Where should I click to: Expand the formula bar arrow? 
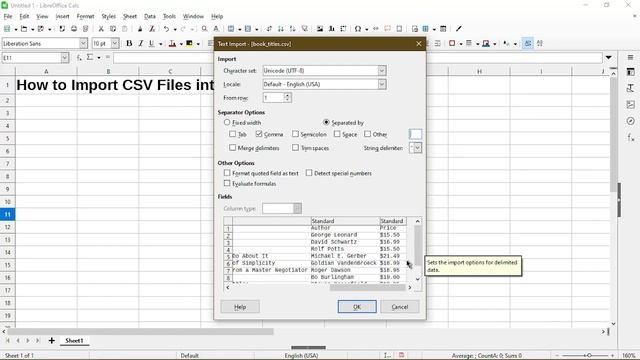(x=609, y=58)
